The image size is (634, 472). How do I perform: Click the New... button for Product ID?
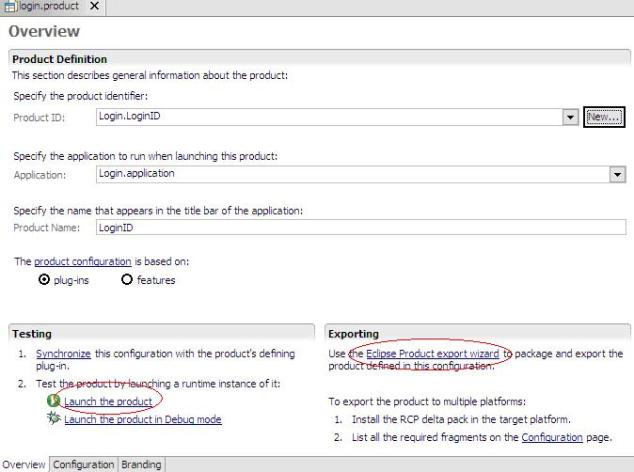click(604, 117)
